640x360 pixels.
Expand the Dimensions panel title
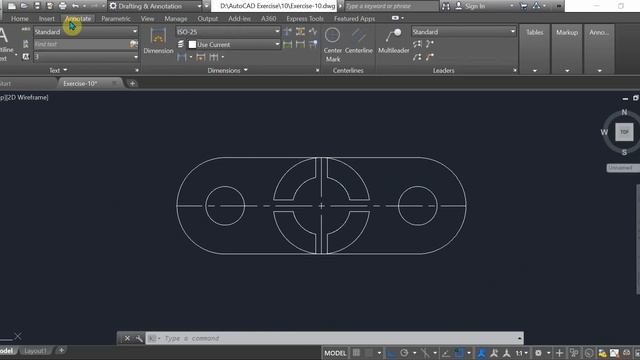click(227, 70)
